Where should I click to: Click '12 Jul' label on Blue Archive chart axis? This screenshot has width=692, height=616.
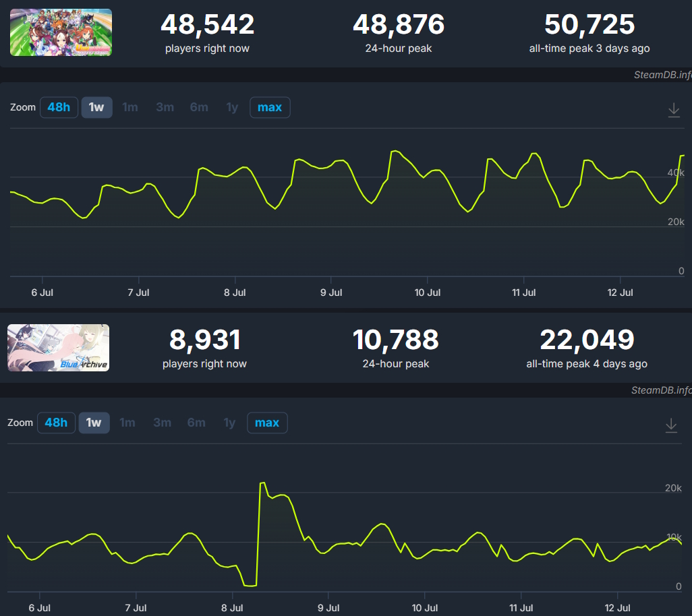point(617,608)
